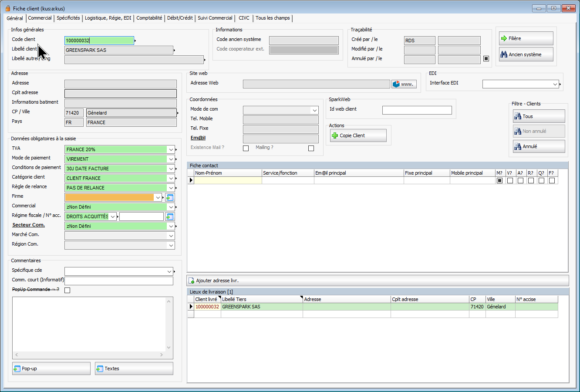Screen dimensions: 580x392
Task: Toggle the PopUp Commande checkbox
Action: click(67, 290)
